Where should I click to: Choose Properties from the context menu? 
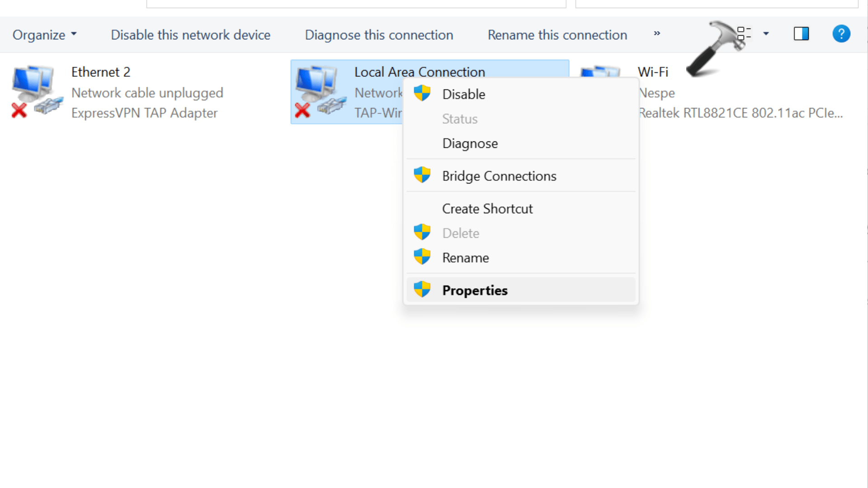pos(475,290)
